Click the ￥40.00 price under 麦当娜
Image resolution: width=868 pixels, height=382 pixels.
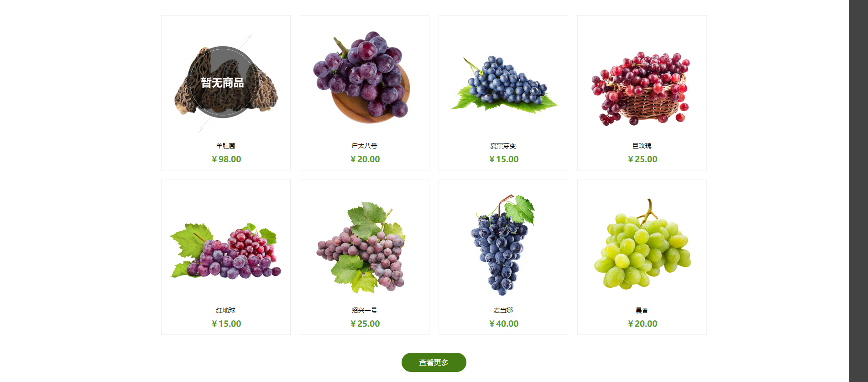[x=504, y=324]
